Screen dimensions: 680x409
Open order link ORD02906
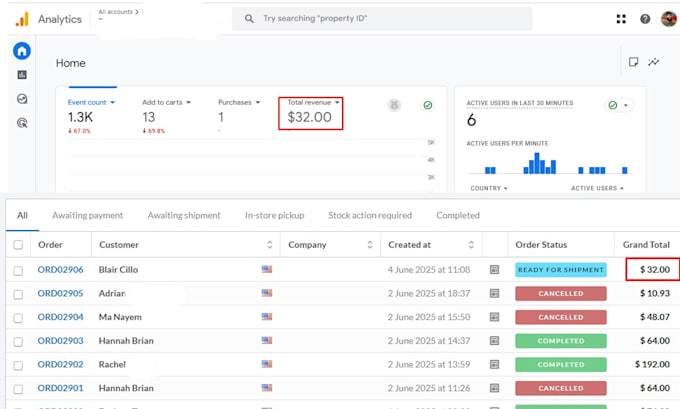click(60, 270)
